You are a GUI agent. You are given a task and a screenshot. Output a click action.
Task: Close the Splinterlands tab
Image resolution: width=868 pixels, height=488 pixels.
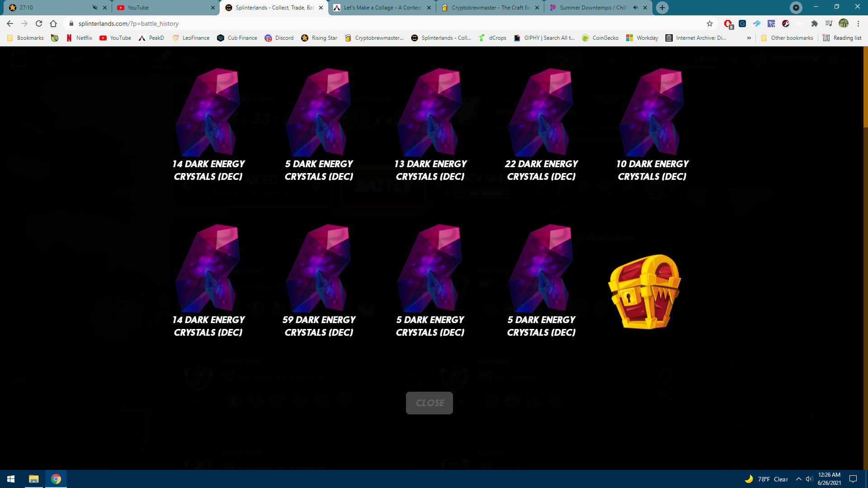(321, 8)
